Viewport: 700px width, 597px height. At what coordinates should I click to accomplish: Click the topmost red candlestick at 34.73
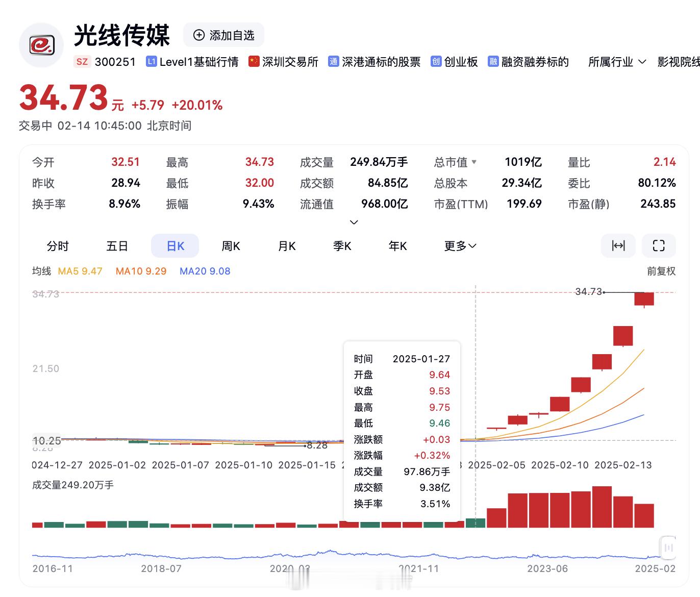click(644, 299)
